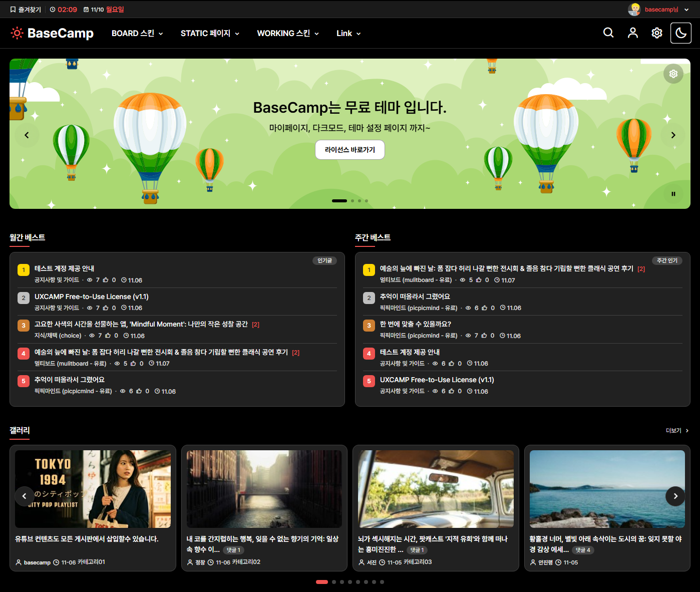Image resolution: width=700 pixels, height=592 pixels.
Task: Open the post 테스트 계정 제공 안내
Action: pos(64,268)
